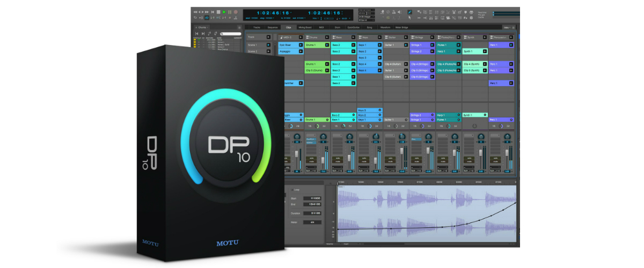Open the Internal Clock dropdown
The width and height of the screenshot is (644, 268).
point(367,10)
